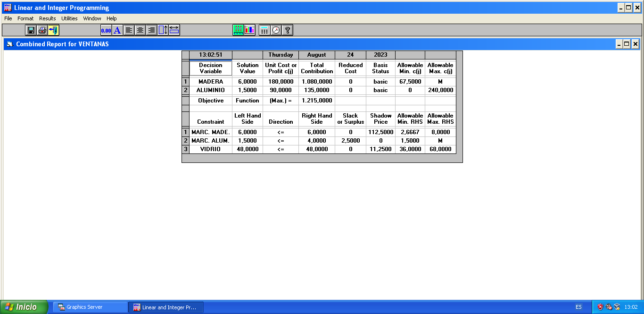Adjust column width with horizontal arrows icon
The height and width of the screenshot is (314, 644).
(173, 29)
